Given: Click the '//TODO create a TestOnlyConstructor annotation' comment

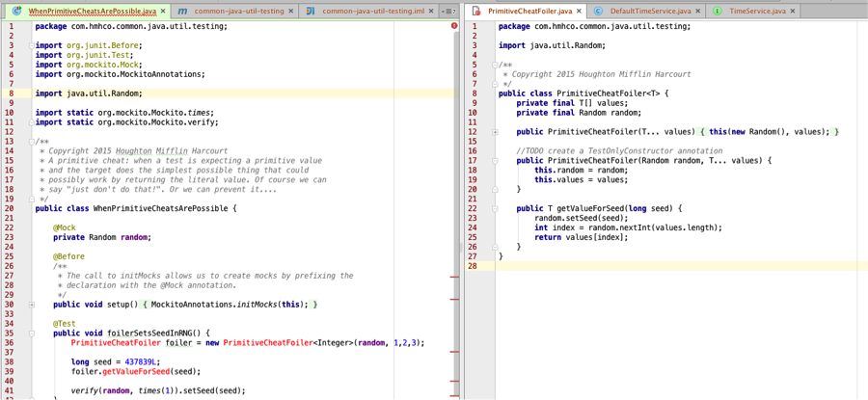Looking at the screenshot, I should coord(619,150).
